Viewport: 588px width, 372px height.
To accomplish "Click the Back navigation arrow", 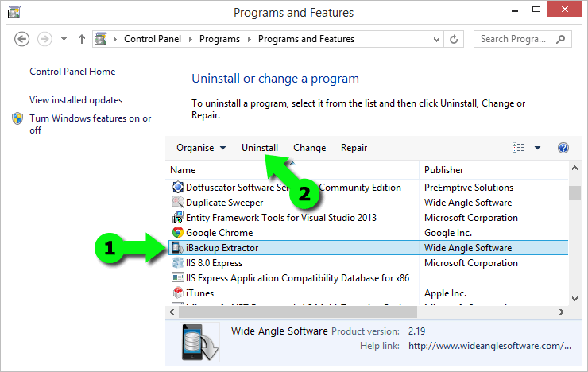I will point(21,39).
